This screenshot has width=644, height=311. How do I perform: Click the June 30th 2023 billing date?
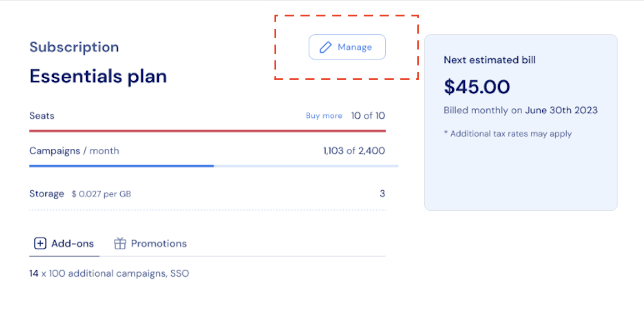pos(561,110)
